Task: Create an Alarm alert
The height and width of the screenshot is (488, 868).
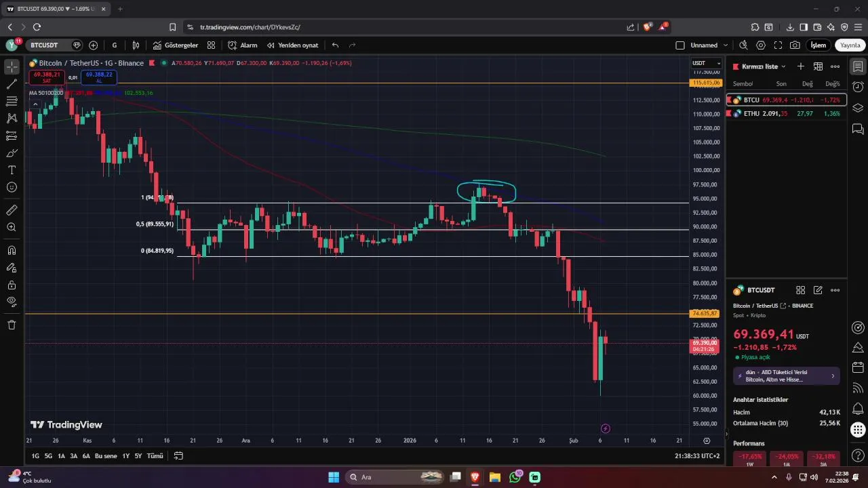Action: [x=243, y=45]
